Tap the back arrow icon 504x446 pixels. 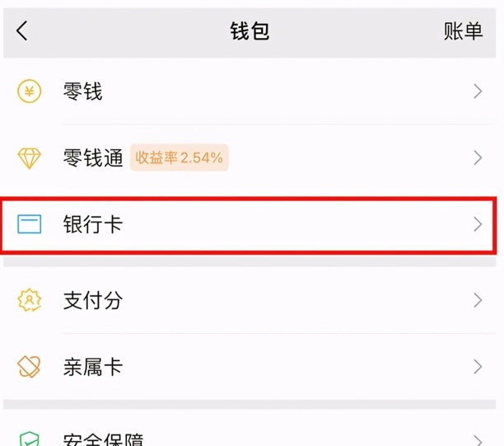pyautogui.click(x=22, y=31)
